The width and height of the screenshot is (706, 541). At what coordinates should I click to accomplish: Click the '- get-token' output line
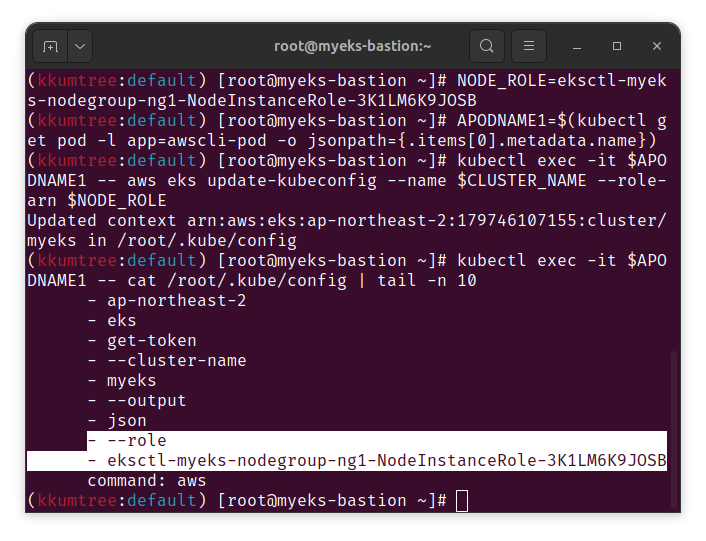click(x=142, y=341)
